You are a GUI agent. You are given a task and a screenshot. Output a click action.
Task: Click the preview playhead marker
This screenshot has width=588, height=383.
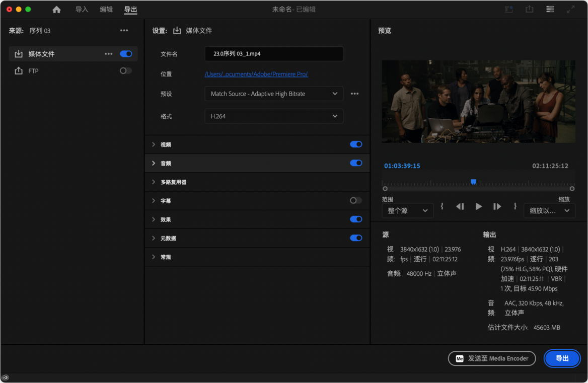click(x=474, y=182)
